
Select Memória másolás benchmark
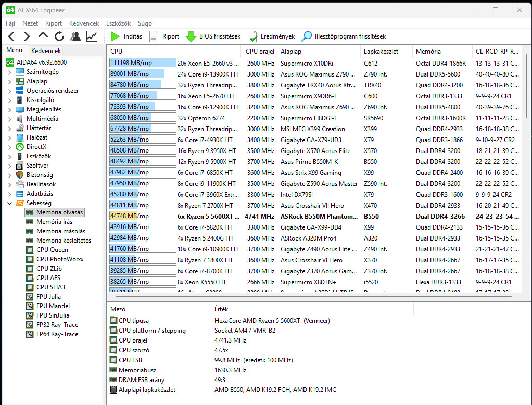tap(56, 231)
